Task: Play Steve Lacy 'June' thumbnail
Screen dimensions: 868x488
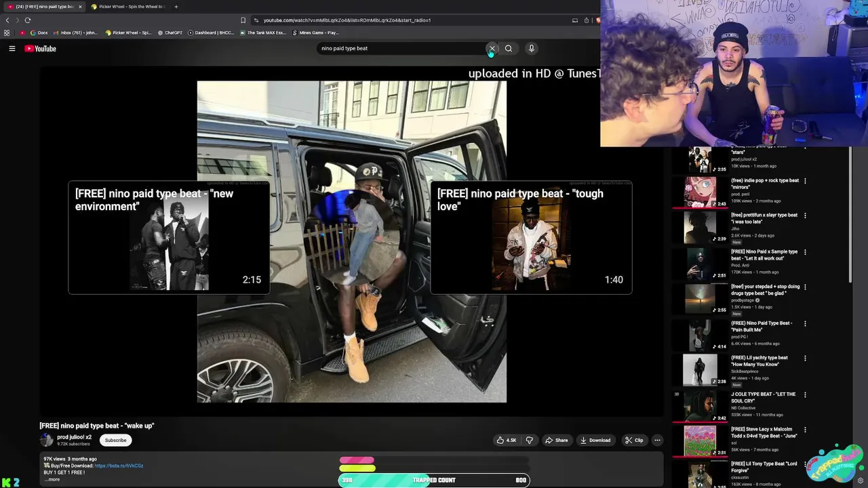Action: pyautogui.click(x=700, y=441)
